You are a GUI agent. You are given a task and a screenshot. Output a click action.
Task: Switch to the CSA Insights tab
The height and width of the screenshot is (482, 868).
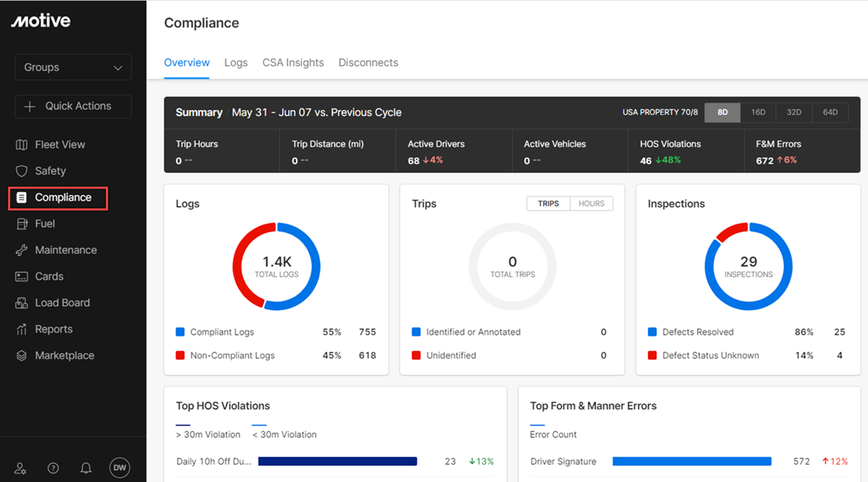point(293,63)
